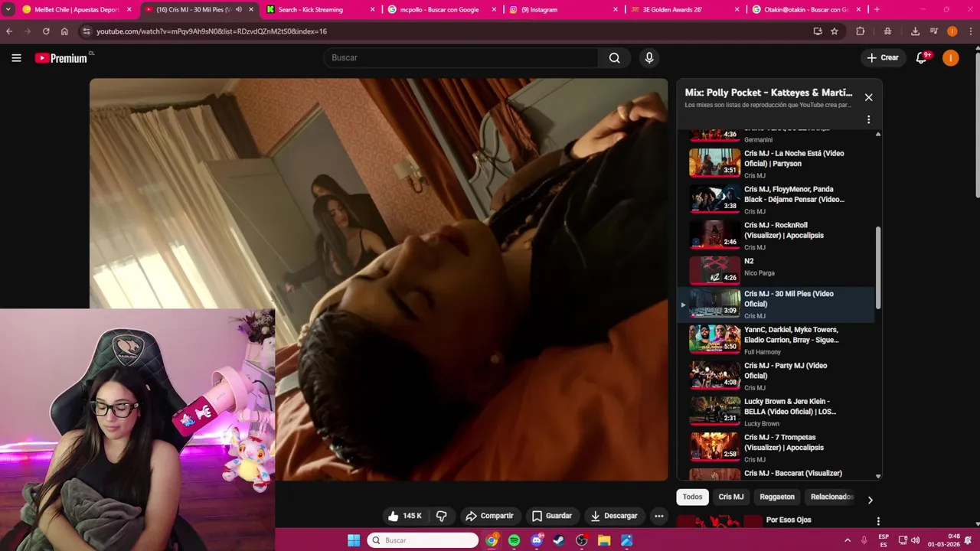Open OBS Studio from the taskbar

[582, 540]
